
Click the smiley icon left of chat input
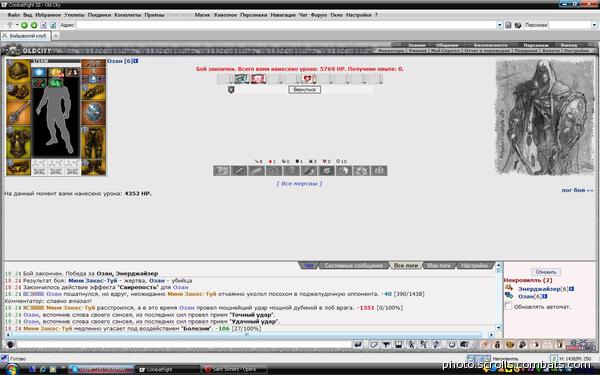(10, 345)
